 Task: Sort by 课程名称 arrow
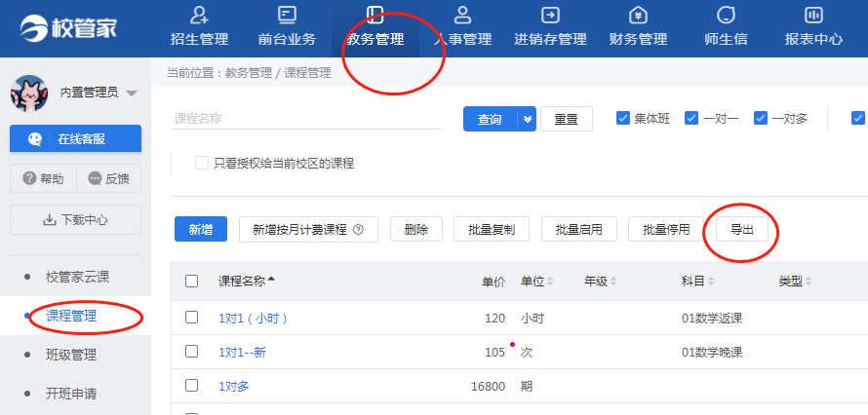click(271, 280)
